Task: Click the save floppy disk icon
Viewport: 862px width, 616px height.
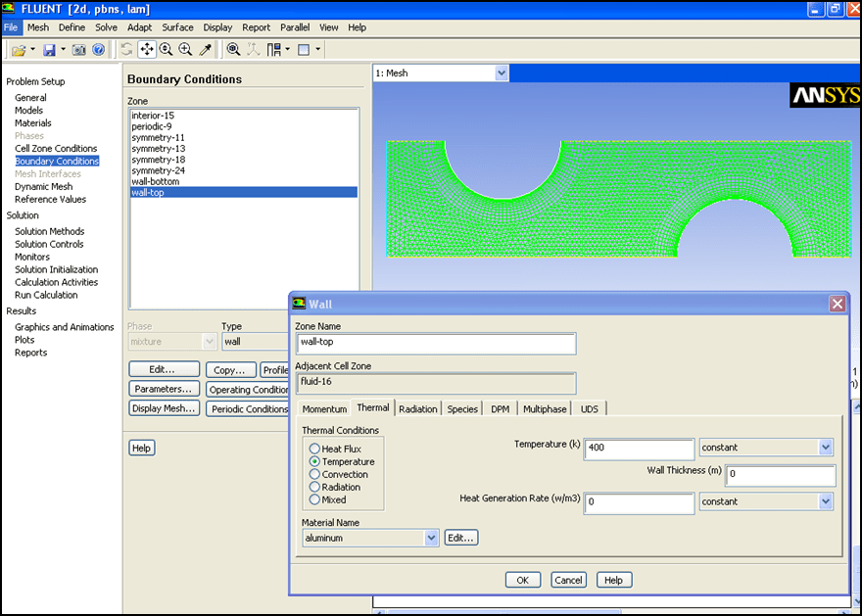Action: [49, 49]
